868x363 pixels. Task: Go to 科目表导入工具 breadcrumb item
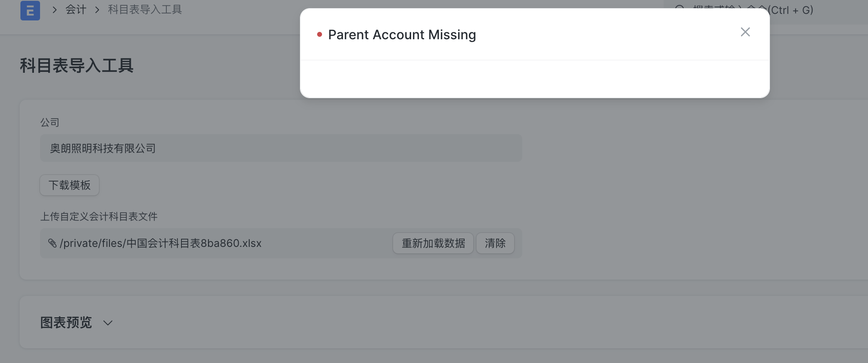(145, 10)
